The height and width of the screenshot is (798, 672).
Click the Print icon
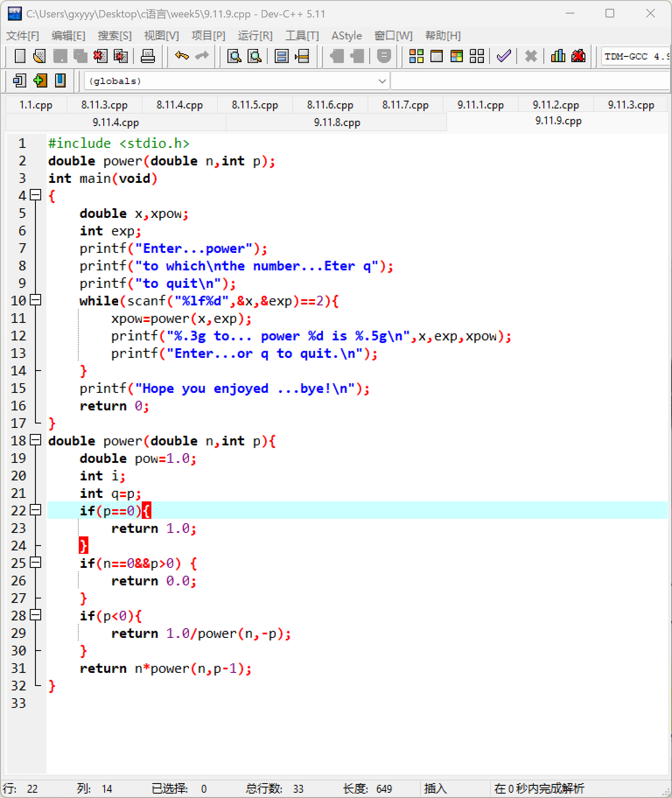point(147,56)
